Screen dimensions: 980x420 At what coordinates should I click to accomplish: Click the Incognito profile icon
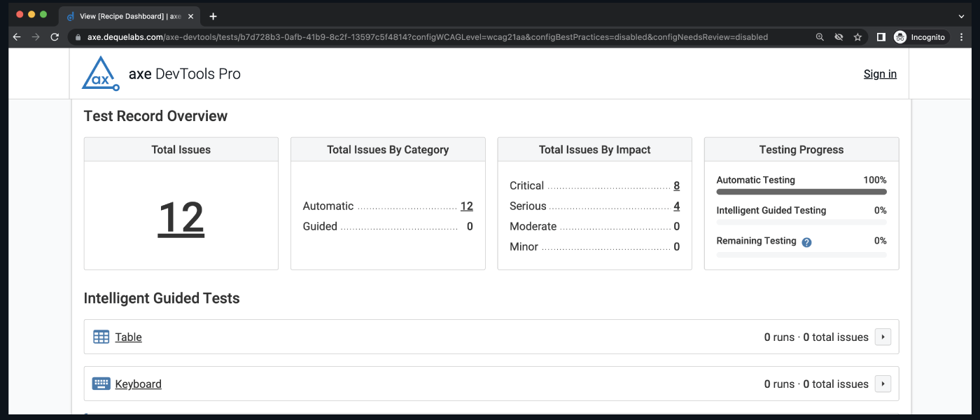tap(900, 37)
